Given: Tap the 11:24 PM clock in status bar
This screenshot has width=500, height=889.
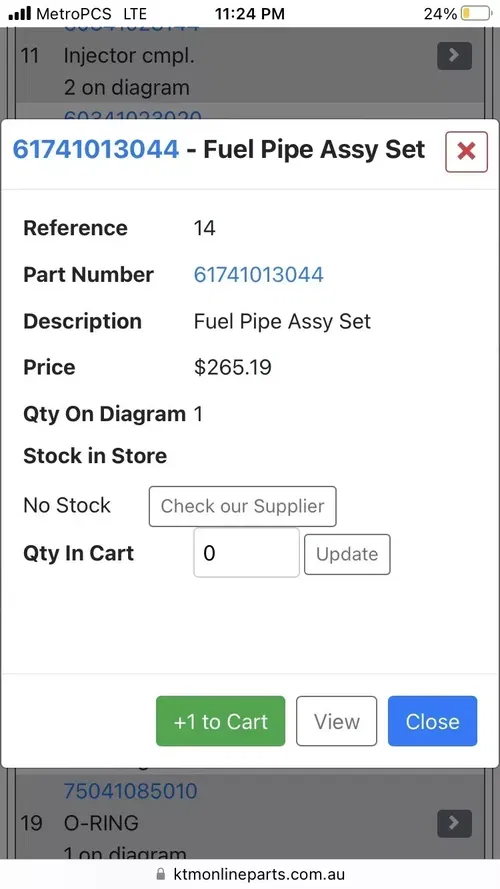Looking at the screenshot, I should point(249,14).
